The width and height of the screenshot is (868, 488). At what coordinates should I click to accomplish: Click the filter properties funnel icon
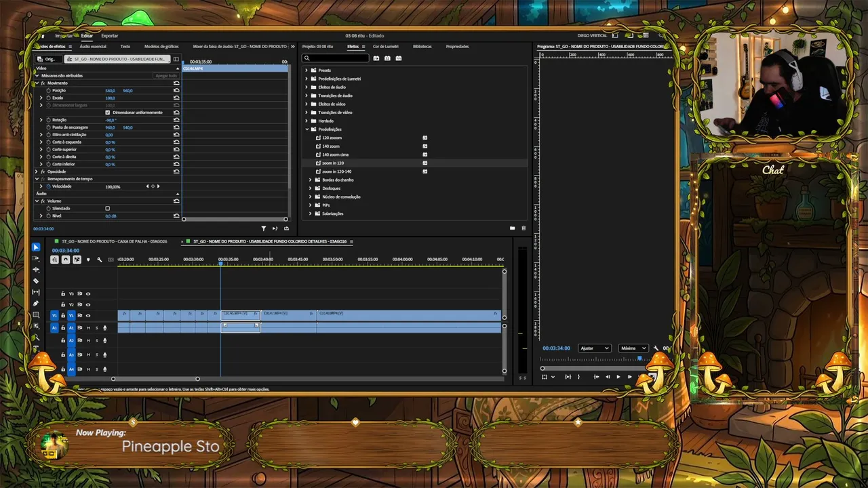click(264, 228)
